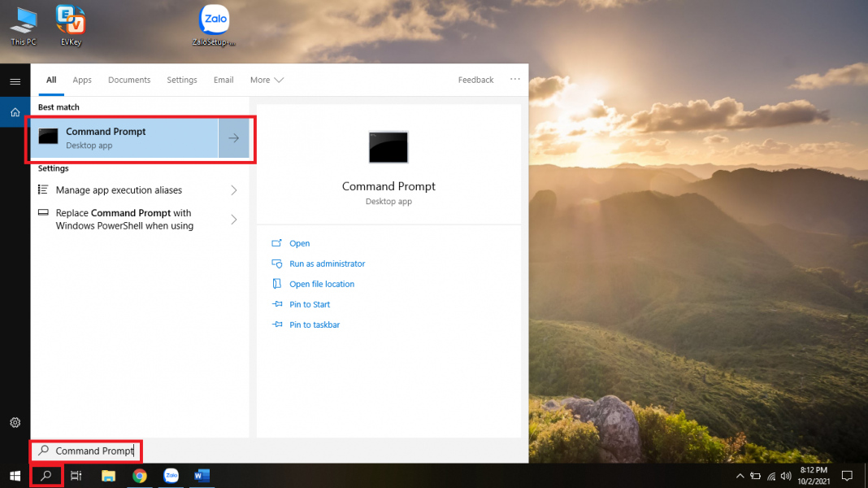The height and width of the screenshot is (488, 868).
Task: Open the hamburger menu in search panel
Action: click(15, 81)
